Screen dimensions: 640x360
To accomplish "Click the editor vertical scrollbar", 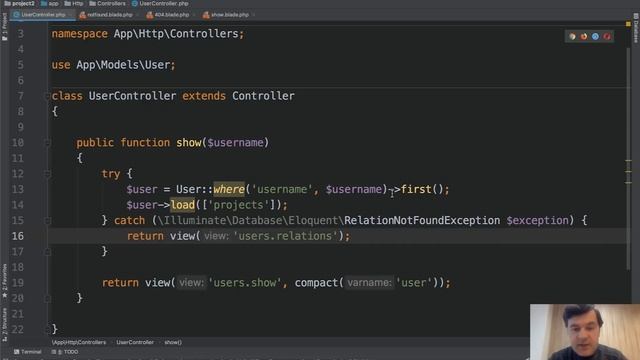I will coord(629,159).
